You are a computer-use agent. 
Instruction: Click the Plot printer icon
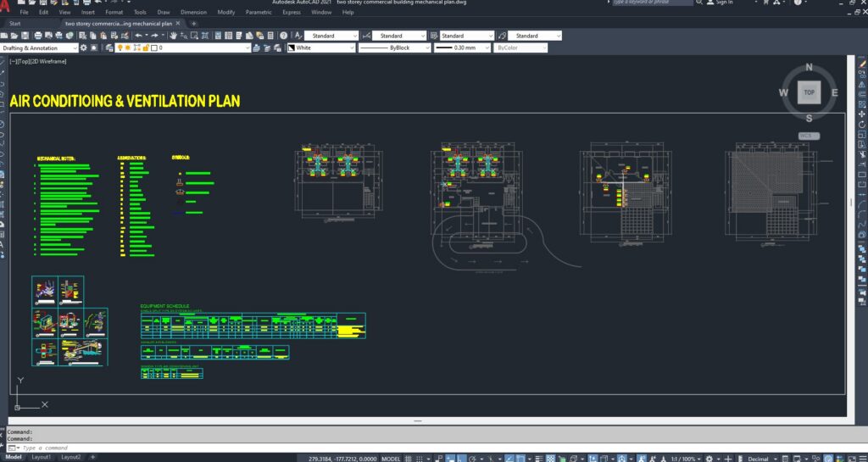click(x=38, y=36)
